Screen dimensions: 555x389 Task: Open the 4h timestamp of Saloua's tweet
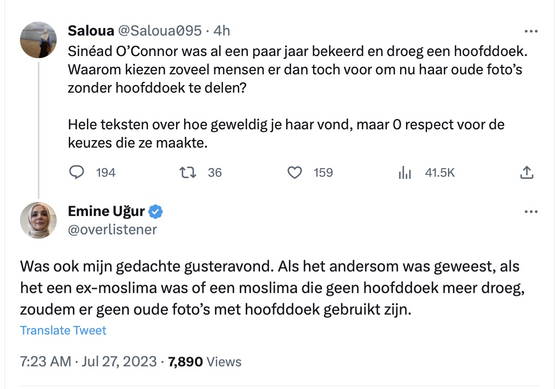pos(222,31)
